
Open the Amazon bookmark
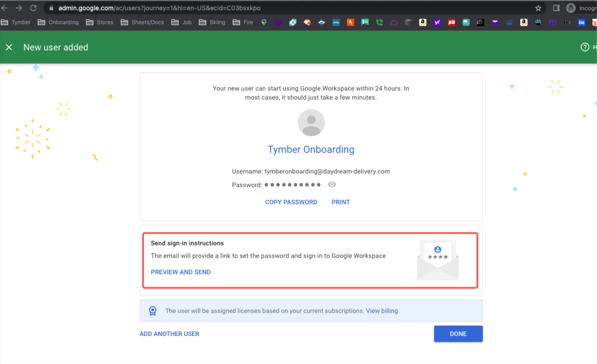422,22
